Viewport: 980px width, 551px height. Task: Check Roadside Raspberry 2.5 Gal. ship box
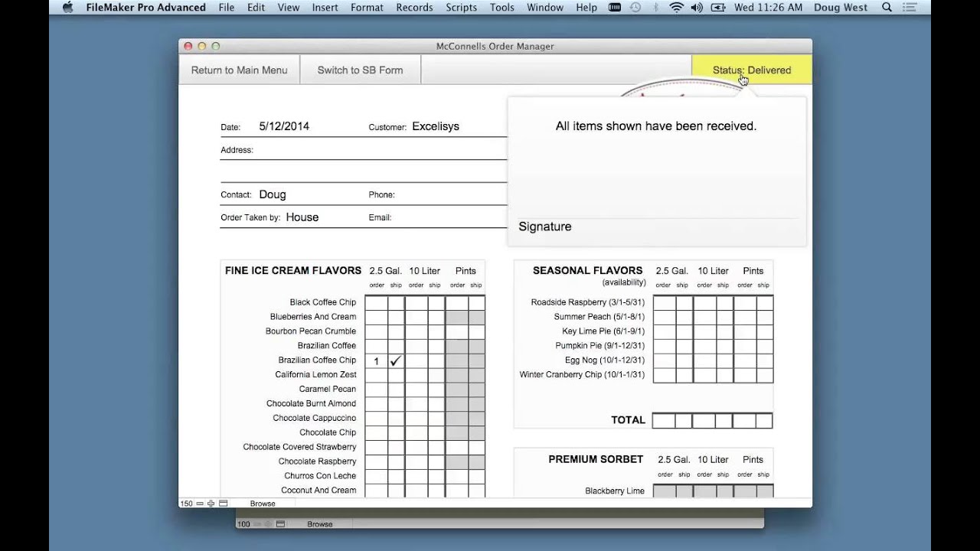point(684,302)
